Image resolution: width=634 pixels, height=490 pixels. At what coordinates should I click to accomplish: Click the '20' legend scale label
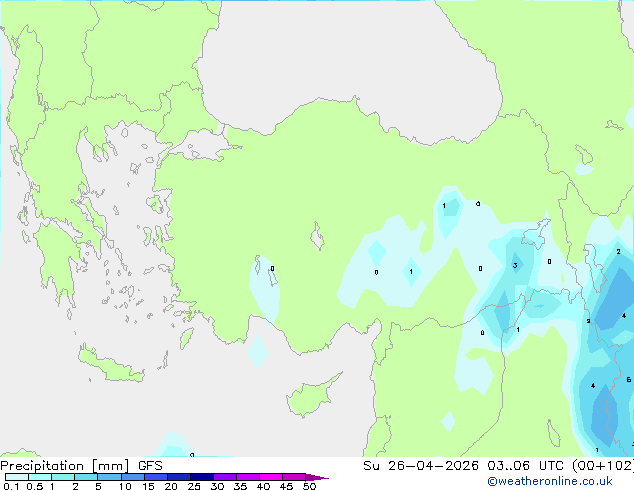(171, 486)
